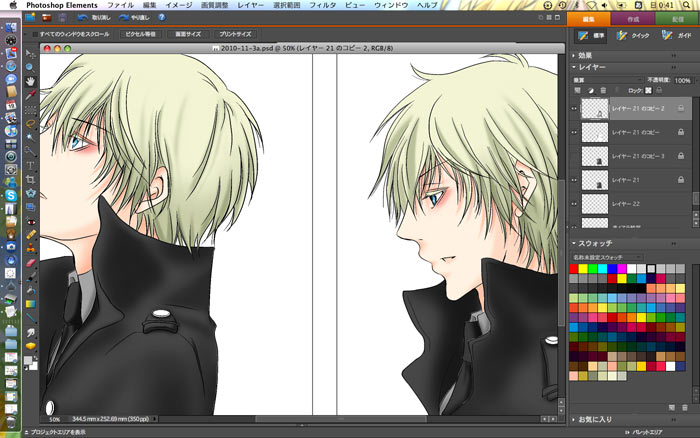Open help via the blue question mark icon
This screenshot has width=700, height=438.
(162, 17)
